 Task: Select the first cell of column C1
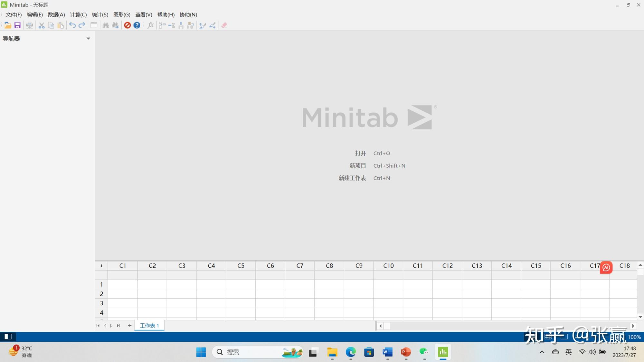click(x=122, y=284)
